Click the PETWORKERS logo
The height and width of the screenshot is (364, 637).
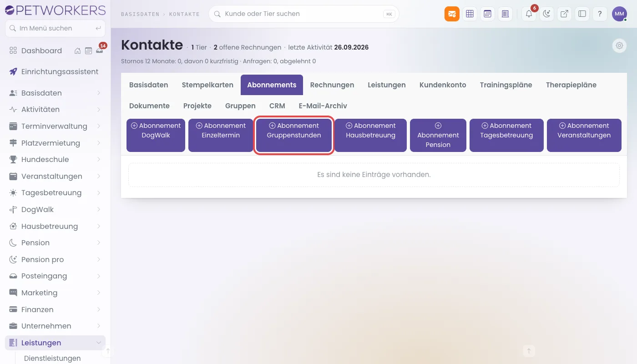click(x=55, y=10)
